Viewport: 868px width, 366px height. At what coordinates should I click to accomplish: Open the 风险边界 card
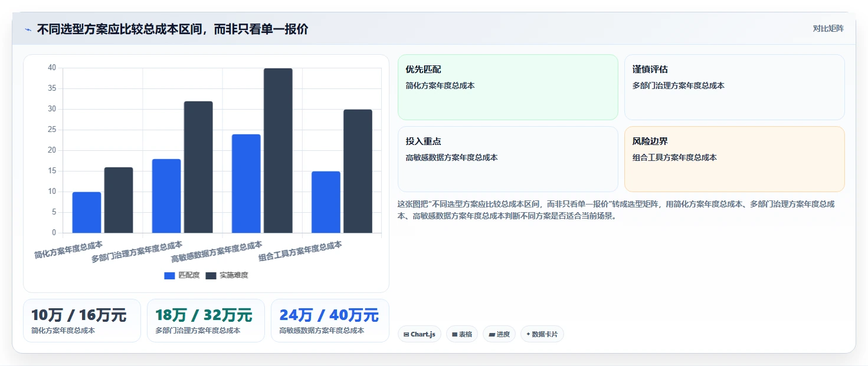(735, 159)
